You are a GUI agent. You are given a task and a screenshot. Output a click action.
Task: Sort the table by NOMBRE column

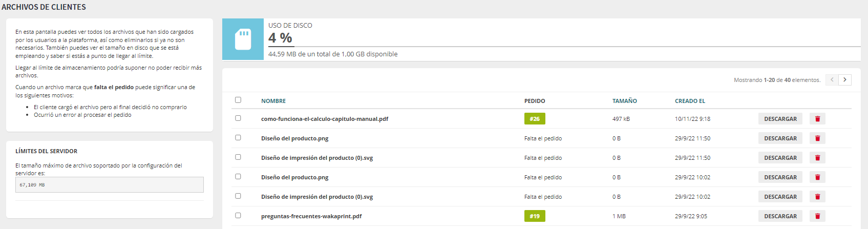coord(273,101)
